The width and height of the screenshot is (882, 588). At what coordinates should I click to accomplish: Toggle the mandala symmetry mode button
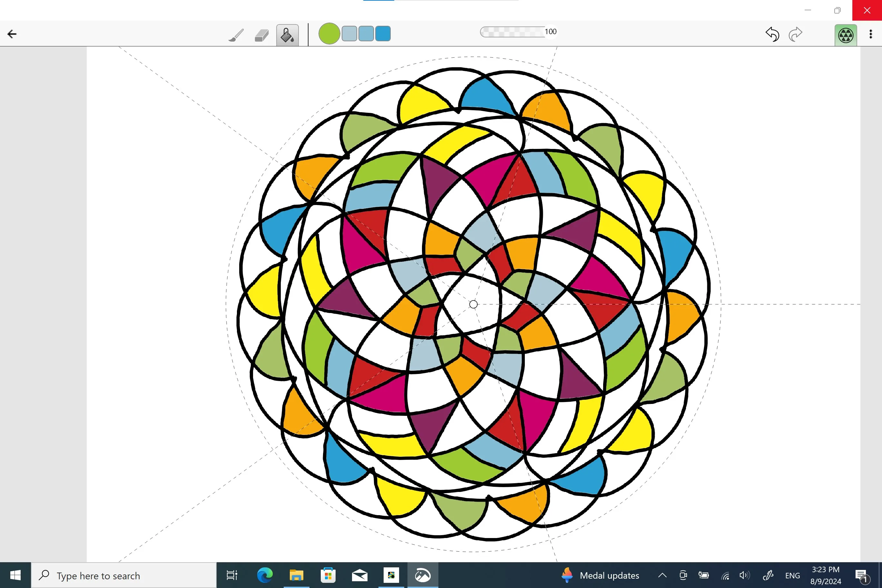pyautogui.click(x=846, y=35)
